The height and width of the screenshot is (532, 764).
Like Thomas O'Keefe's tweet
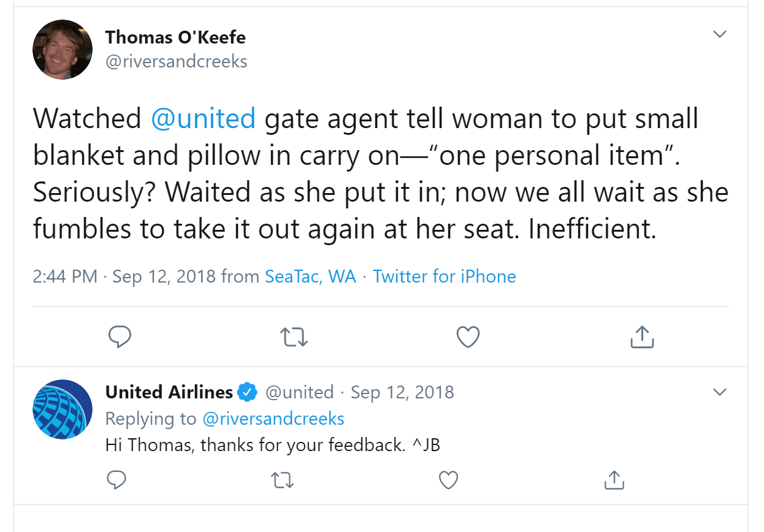(468, 336)
